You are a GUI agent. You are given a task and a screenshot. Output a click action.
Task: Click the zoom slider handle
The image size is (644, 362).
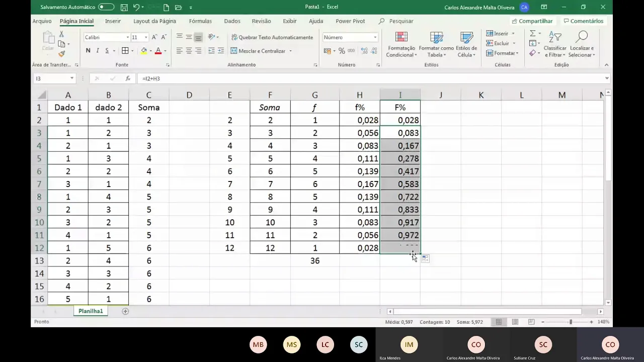pos(571,322)
